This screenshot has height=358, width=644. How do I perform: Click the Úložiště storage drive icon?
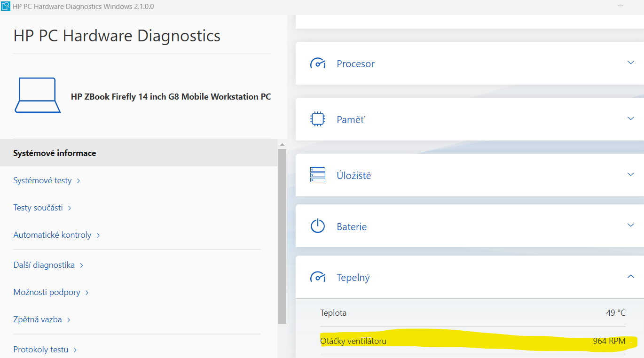pos(318,175)
